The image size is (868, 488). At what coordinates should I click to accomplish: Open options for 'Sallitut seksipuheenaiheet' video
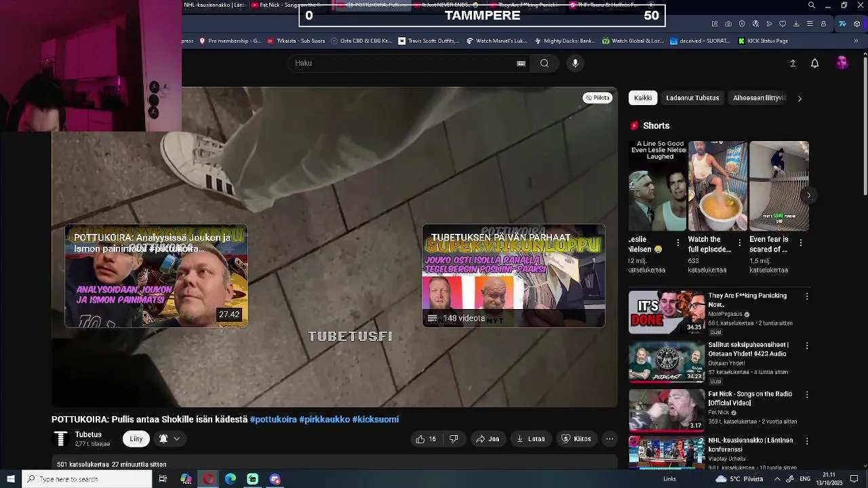[x=807, y=346]
